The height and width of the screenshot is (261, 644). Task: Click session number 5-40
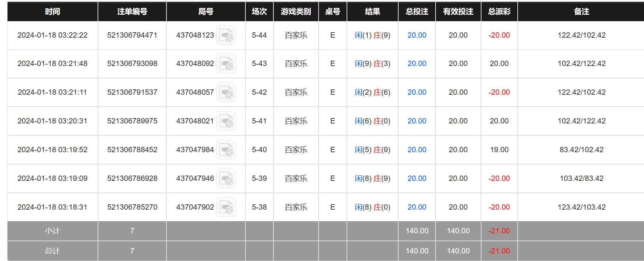tap(259, 150)
